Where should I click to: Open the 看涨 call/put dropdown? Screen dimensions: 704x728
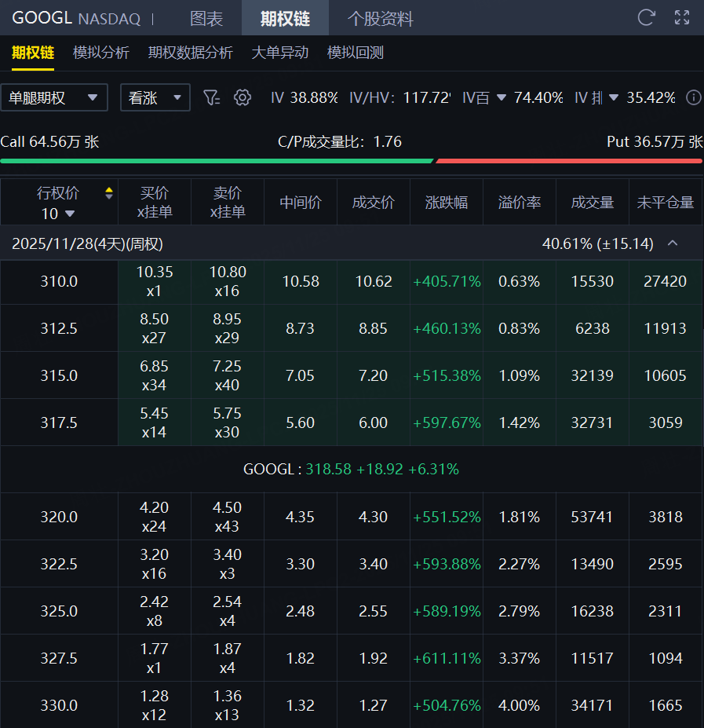155,97
